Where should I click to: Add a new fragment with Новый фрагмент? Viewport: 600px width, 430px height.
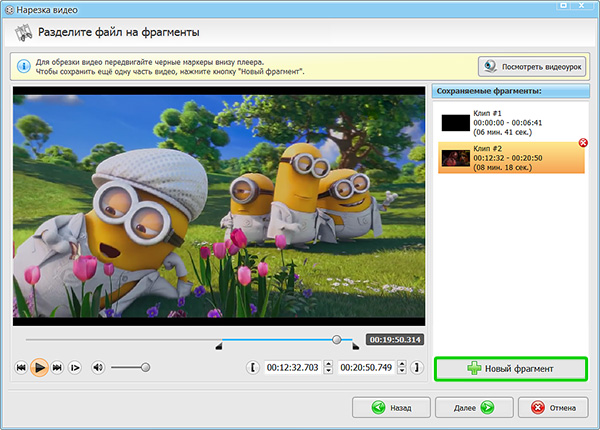click(x=511, y=369)
